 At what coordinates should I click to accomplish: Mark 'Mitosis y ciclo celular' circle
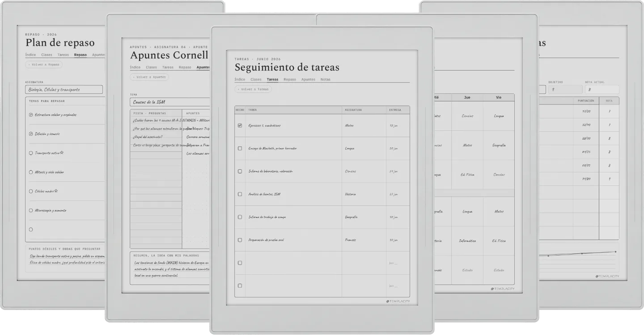coord(31,172)
